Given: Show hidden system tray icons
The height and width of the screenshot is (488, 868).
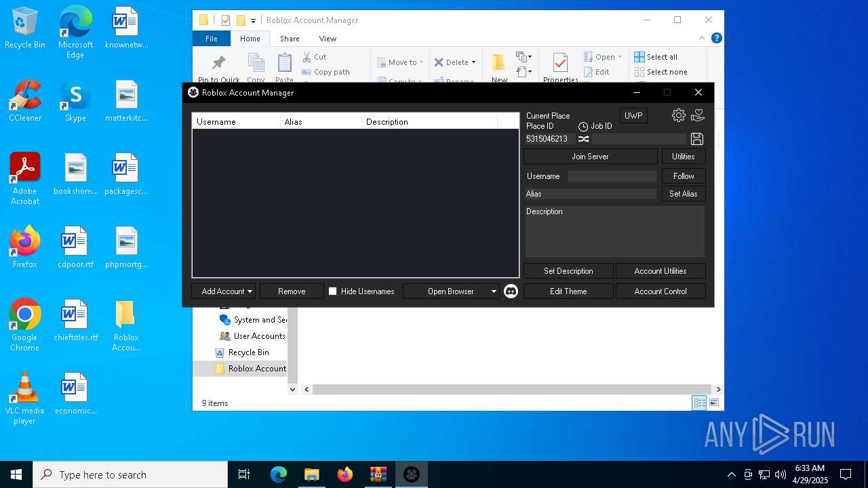Looking at the screenshot, I should 731,474.
